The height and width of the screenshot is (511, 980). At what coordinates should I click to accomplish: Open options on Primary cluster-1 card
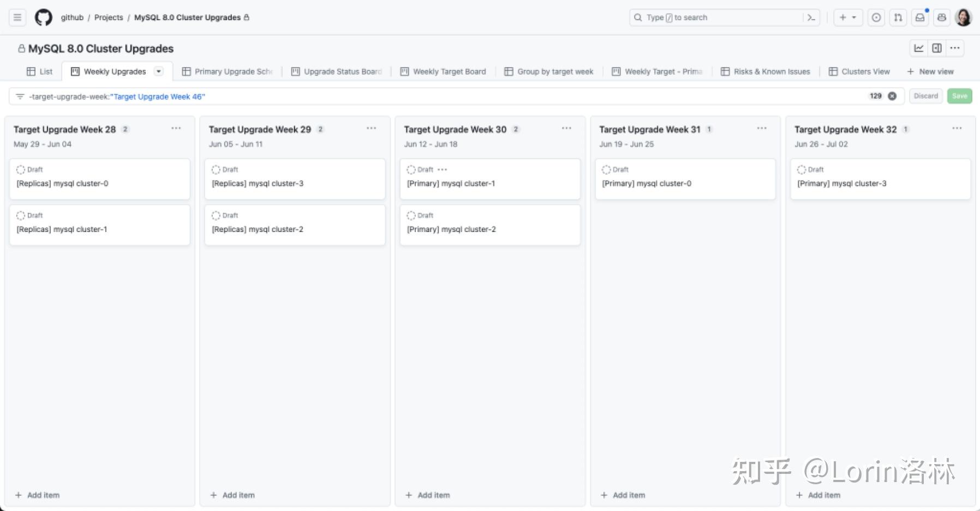443,170
